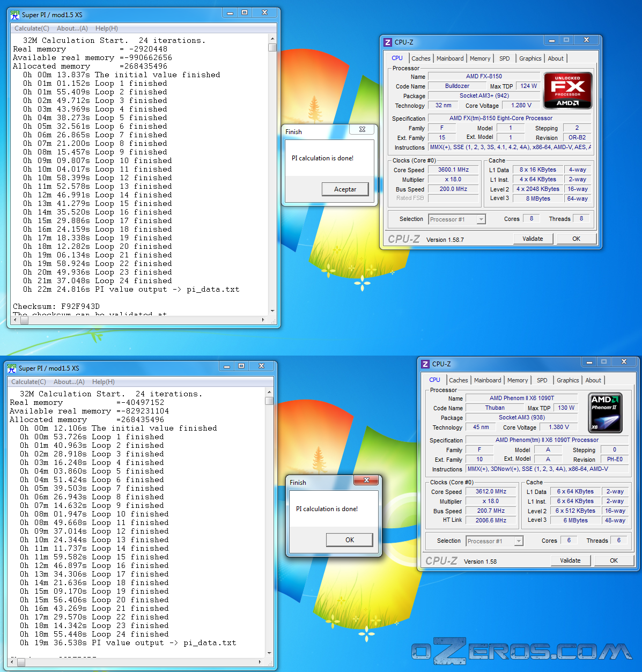
Task: Close the Finish dialog with the Aceptar button
Action: [x=345, y=189]
